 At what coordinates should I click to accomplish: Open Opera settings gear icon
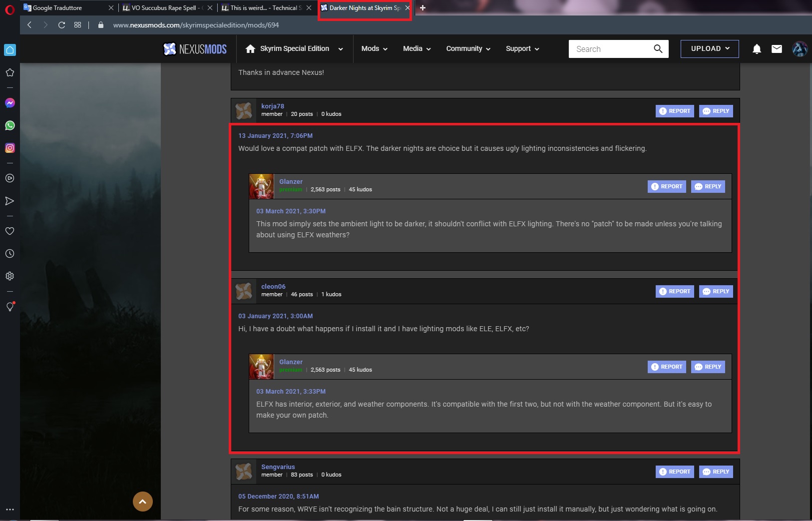[9, 276]
